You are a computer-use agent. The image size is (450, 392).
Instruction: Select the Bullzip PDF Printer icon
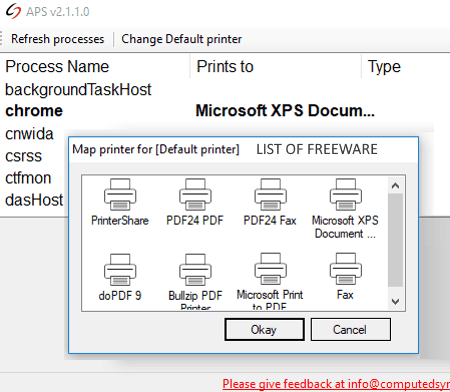point(195,270)
